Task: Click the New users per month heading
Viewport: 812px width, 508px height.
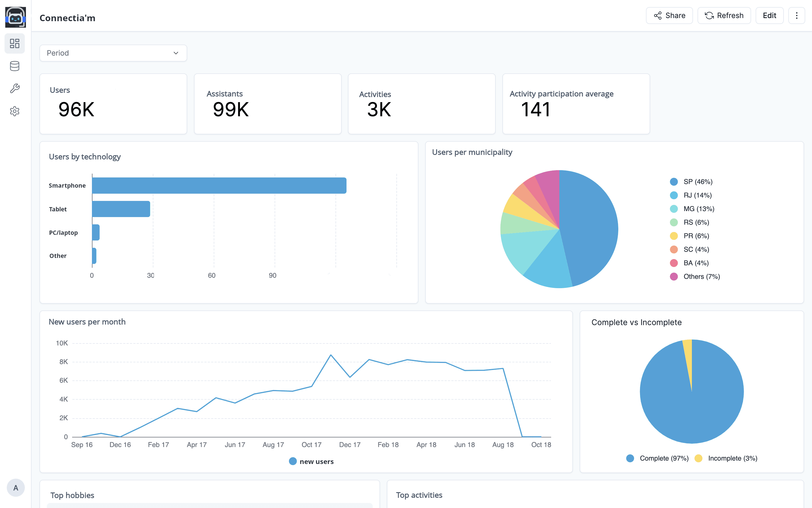Action: 87,322
